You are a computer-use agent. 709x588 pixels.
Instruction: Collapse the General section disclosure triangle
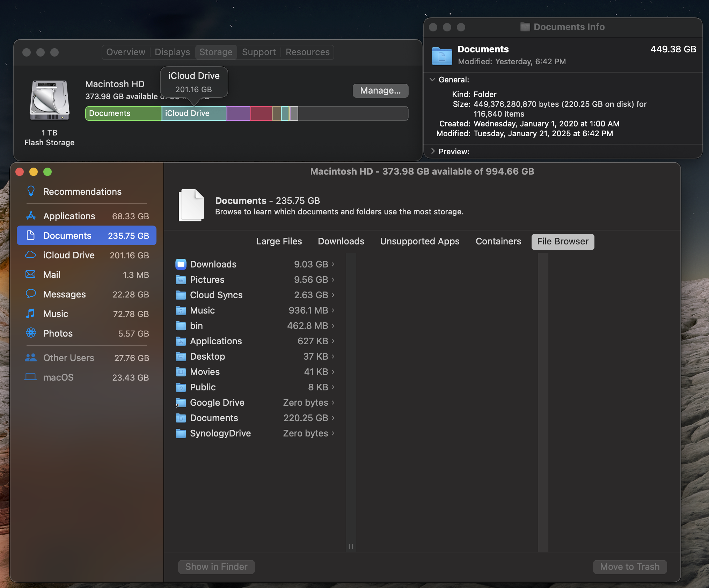[x=432, y=80]
